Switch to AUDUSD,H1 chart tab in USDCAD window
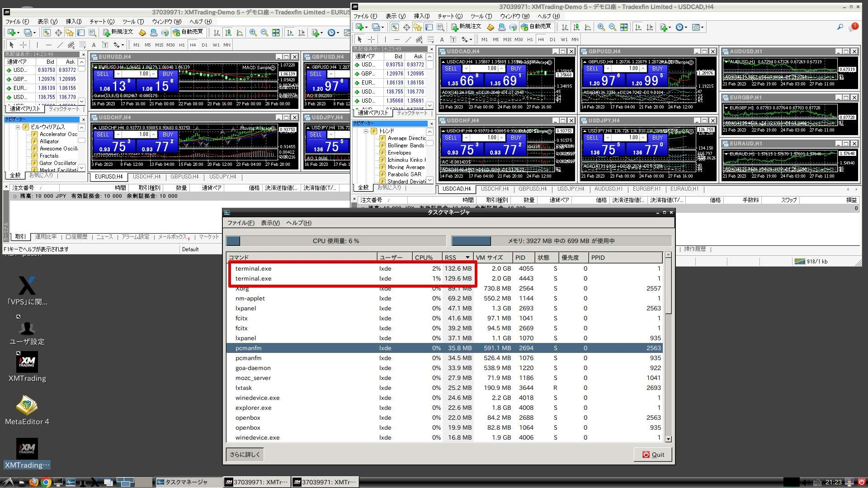The width and height of the screenshot is (868, 488). [x=608, y=189]
